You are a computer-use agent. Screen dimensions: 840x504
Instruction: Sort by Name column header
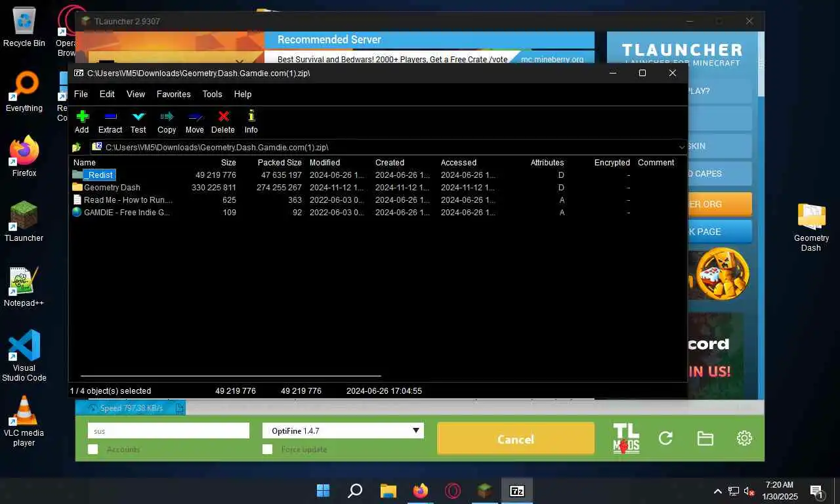(85, 163)
